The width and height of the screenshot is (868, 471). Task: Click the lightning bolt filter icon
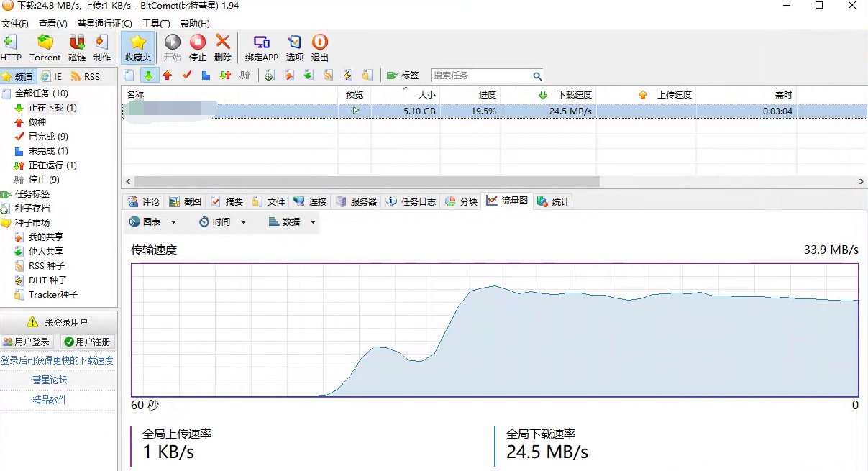point(347,75)
